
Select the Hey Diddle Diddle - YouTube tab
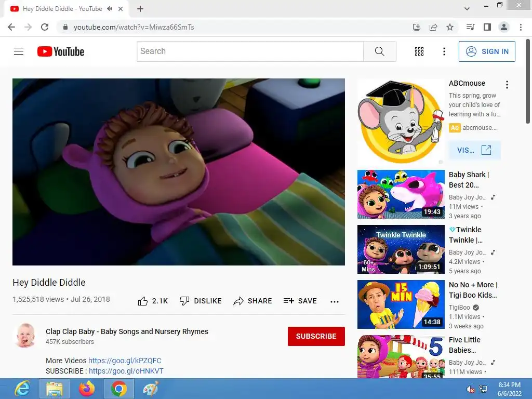point(66,9)
